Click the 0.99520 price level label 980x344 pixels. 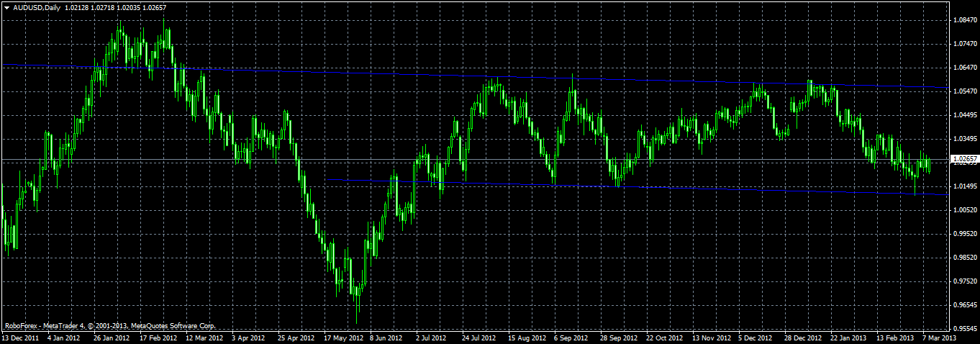click(x=964, y=234)
